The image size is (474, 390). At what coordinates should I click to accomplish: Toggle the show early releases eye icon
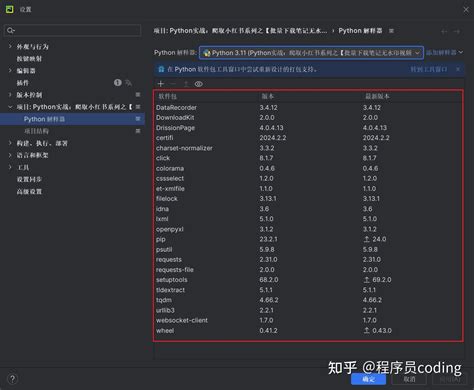[199, 84]
